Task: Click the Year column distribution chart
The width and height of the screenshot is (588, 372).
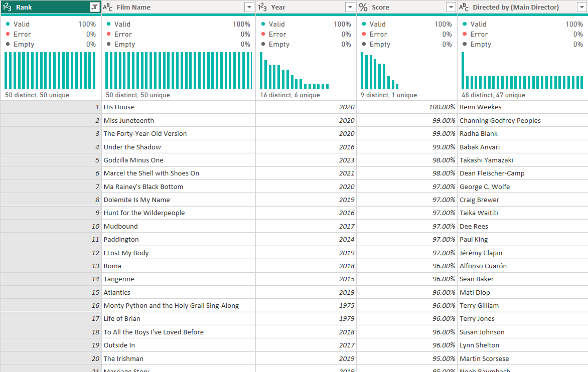Action: [x=295, y=71]
